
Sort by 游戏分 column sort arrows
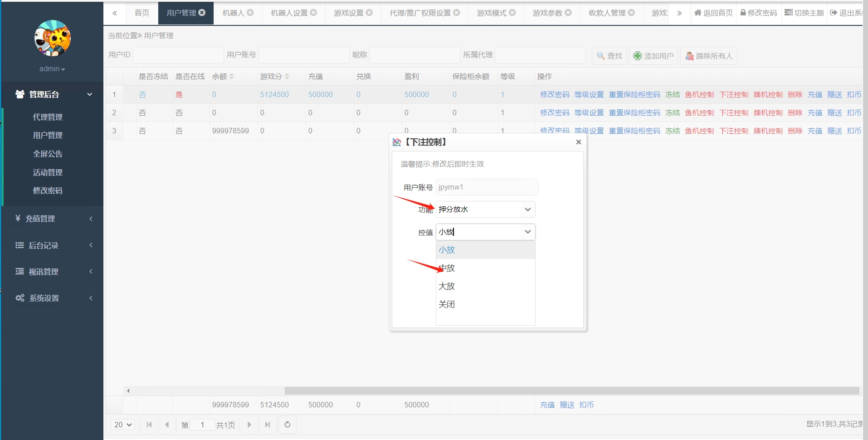[287, 76]
